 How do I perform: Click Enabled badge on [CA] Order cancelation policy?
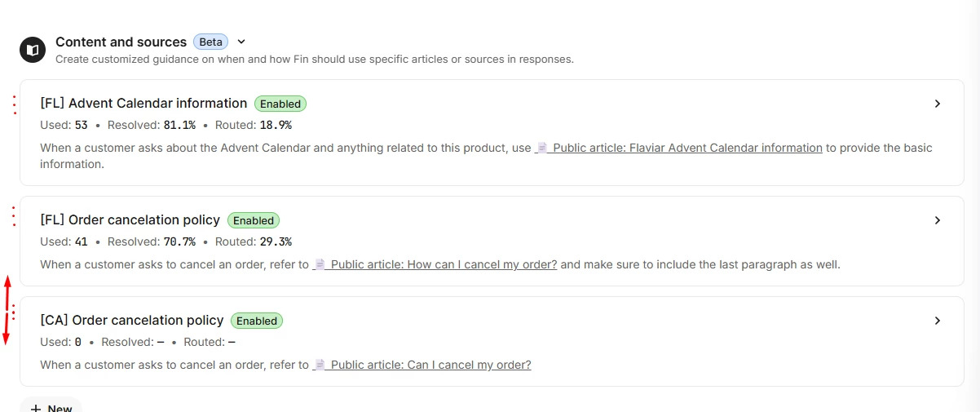(x=257, y=321)
